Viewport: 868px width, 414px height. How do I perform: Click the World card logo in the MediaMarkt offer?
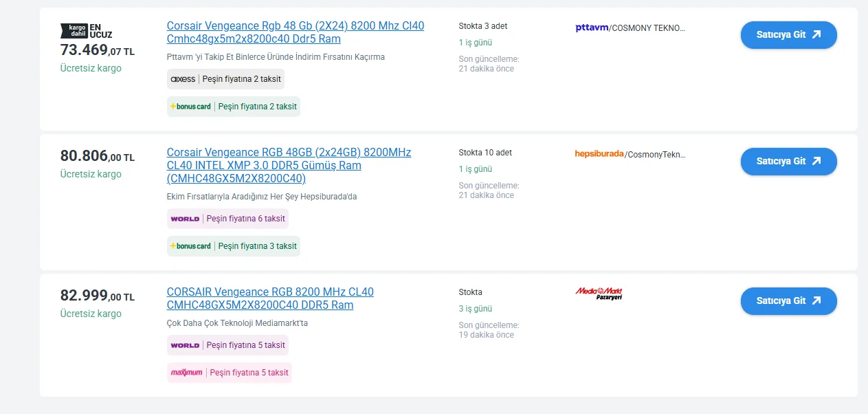[185, 345]
